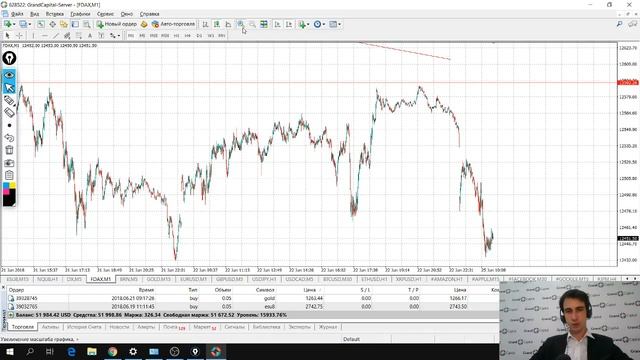The width and height of the screenshot is (640, 360).
Task: Toggle chart auto scroll
Action: click(277, 24)
